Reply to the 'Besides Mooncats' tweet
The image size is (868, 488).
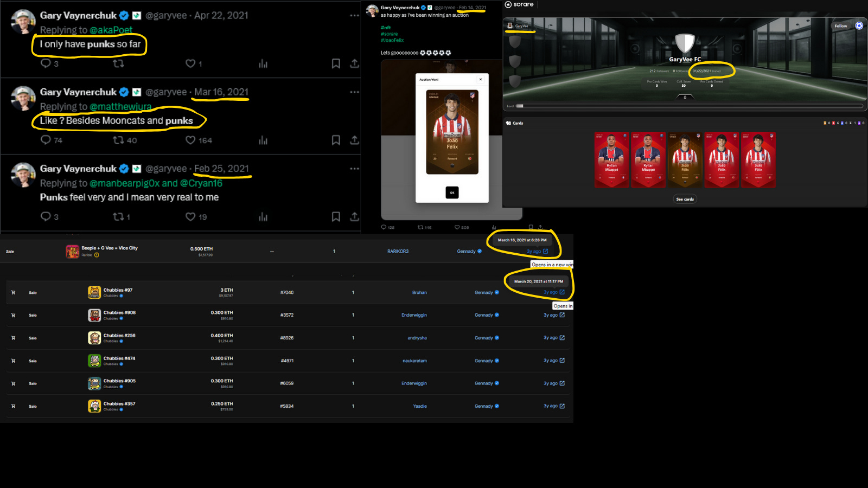[46, 140]
